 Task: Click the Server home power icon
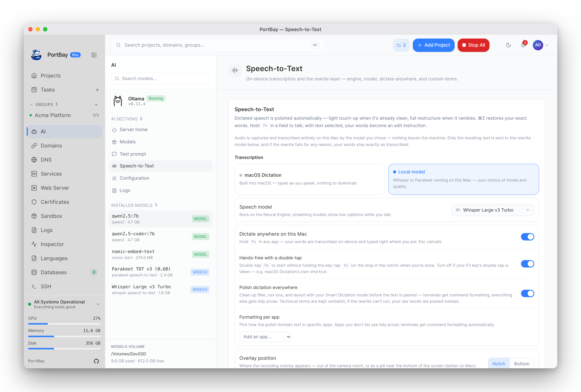(114, 130)
